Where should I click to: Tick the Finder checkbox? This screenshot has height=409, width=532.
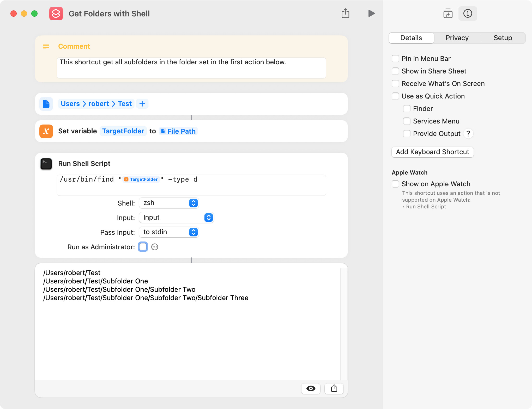click(407, 109)
